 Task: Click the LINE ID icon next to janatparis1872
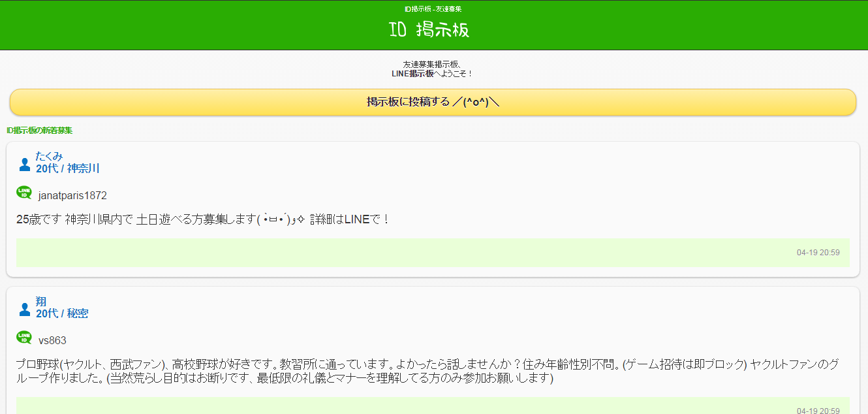[24, 193]
